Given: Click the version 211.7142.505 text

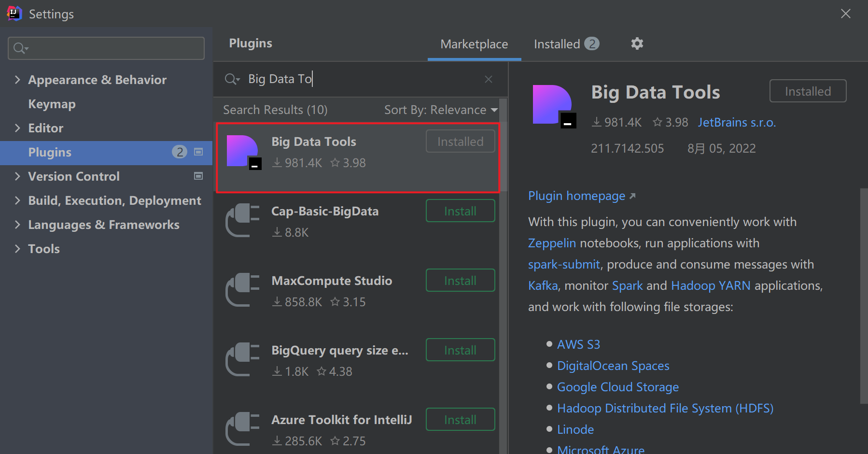Looking at the screenshot, I should tap(627, 148).
